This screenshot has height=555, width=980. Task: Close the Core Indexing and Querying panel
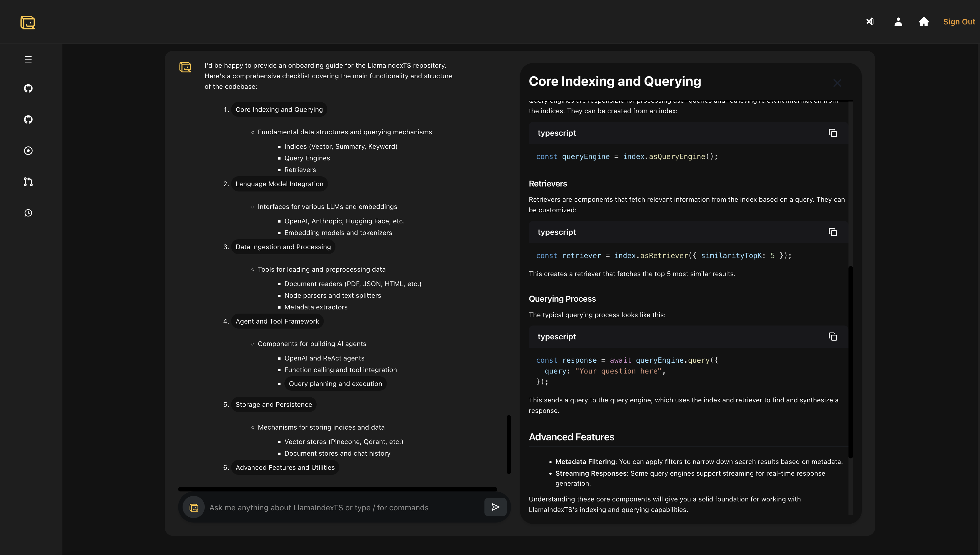[x=837, y=83]
